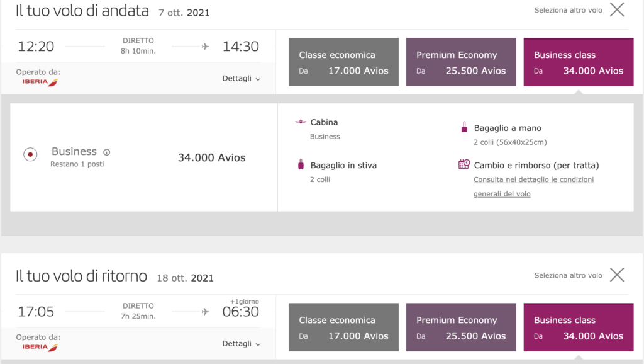Click the Bagaglio a mano bag icon
The height and width of the screenshot is (364, 644).
click(464, 128)
